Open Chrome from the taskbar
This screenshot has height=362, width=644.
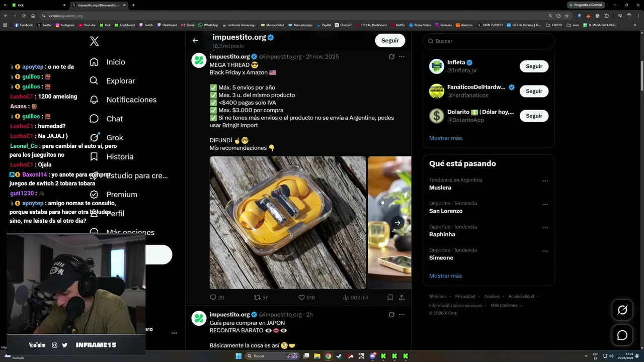click(x=328, y=356)
